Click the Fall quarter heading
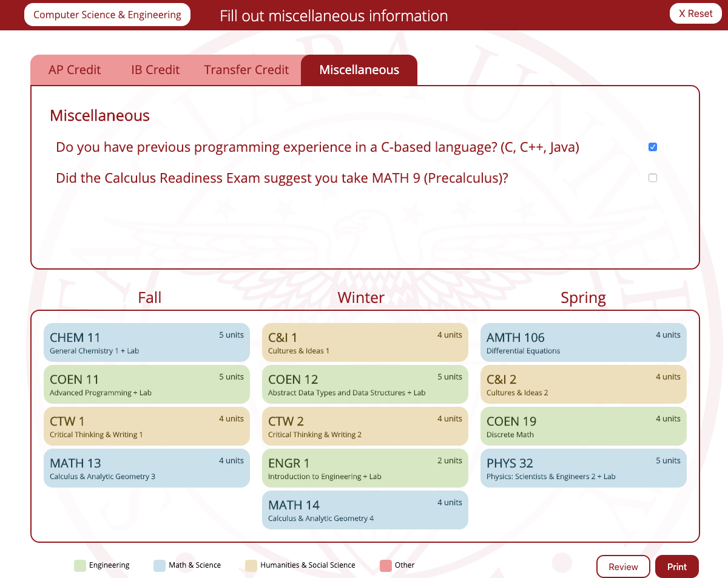Screen dimensions: 728x578 tap(149, 297)
